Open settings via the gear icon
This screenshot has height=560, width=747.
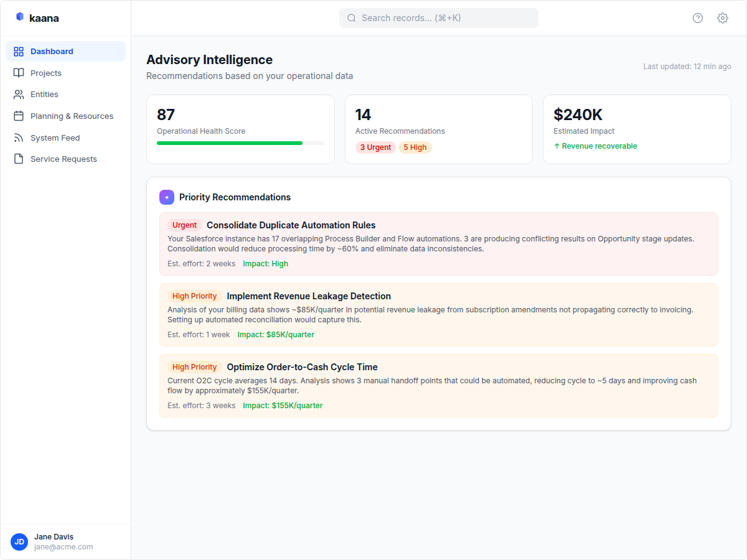(x=722, y=18)
